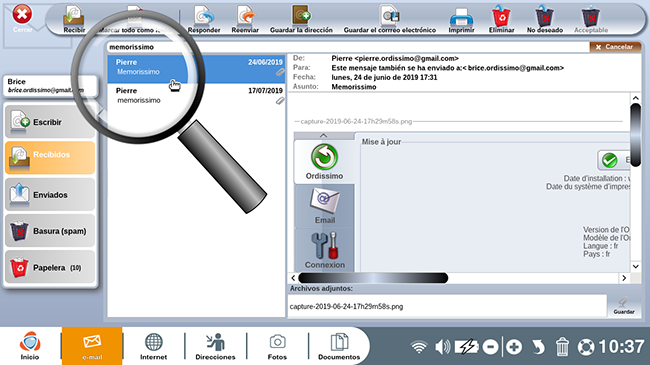Click the green checkmark button in capture
Viewport: 650px width, 365px height.
610,160
